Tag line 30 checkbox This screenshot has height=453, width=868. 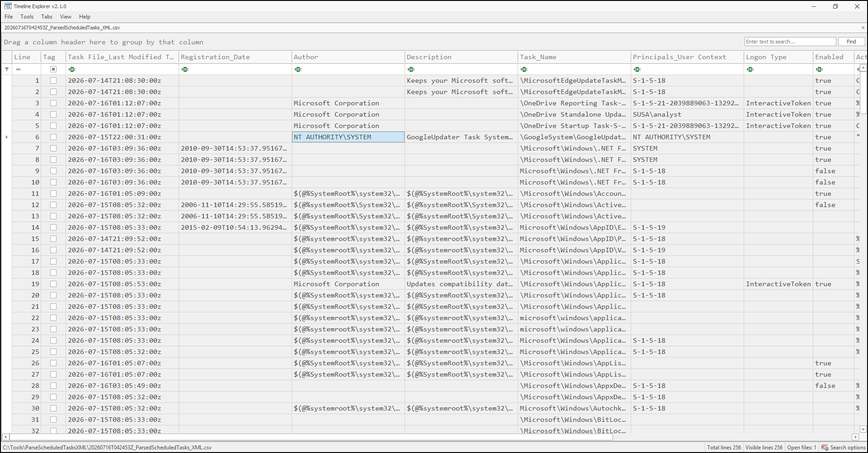click(x=53, y=408)
